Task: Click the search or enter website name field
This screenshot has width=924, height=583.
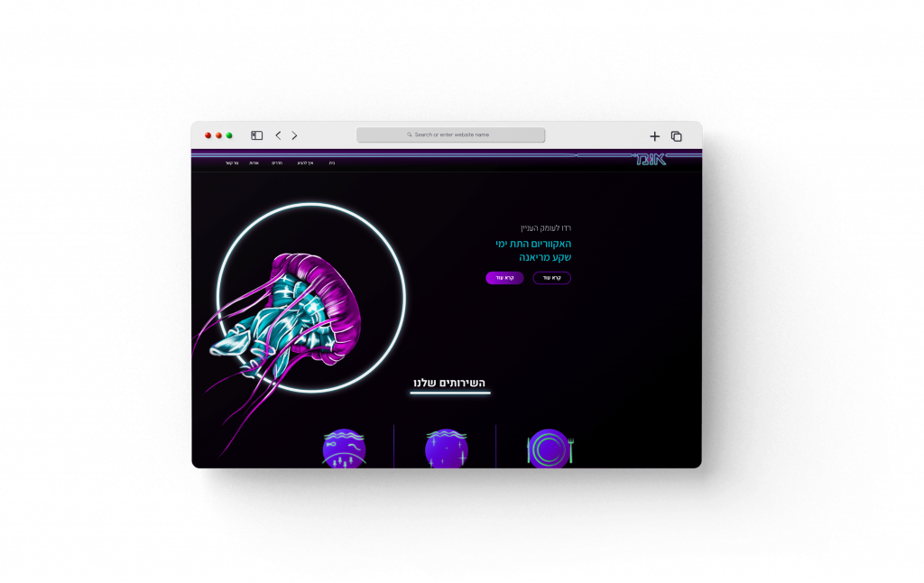Action: coord(451,134)
